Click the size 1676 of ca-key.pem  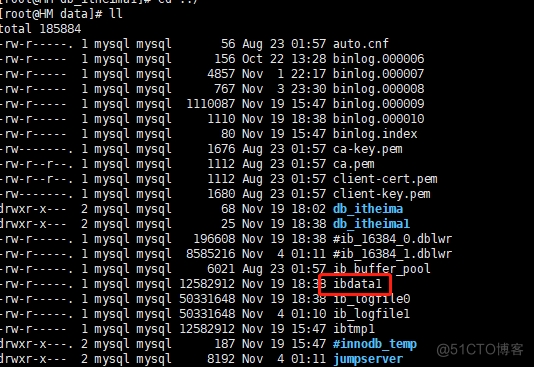(221, 149)
